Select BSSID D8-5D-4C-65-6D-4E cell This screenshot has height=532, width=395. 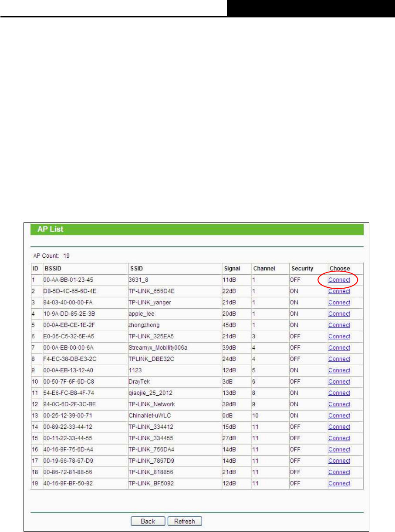tap(84, 291)
